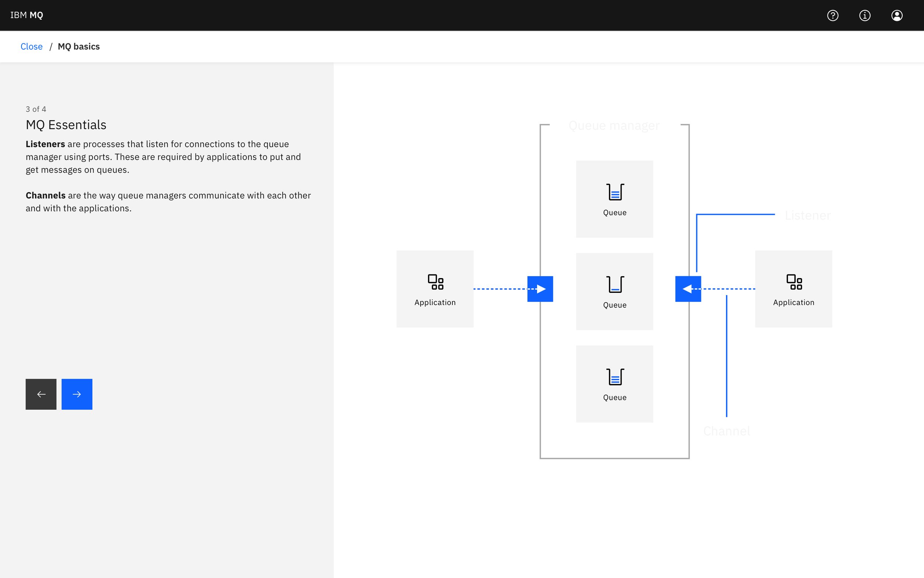The width and height of the screenshot is (924, 578).
Task: Click the info circle icon in toolbar
Action: (865, 15)
